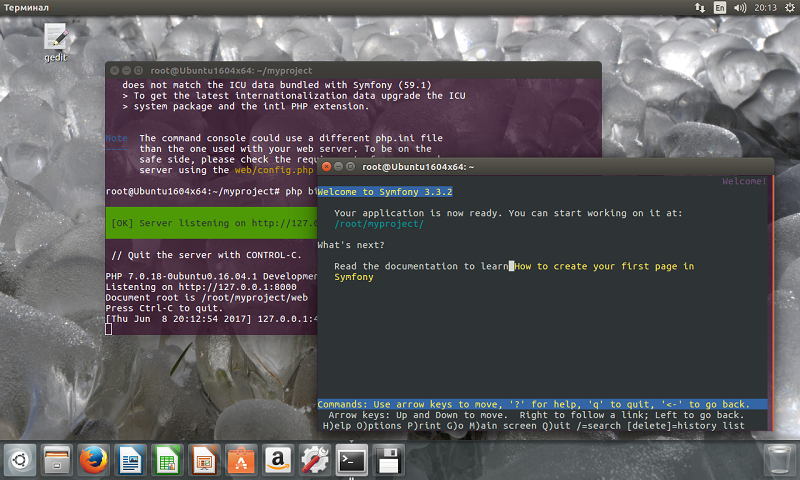
Task: Click 'Listening on http://127.0.0.1:8000' line
Action: (201, 287)
